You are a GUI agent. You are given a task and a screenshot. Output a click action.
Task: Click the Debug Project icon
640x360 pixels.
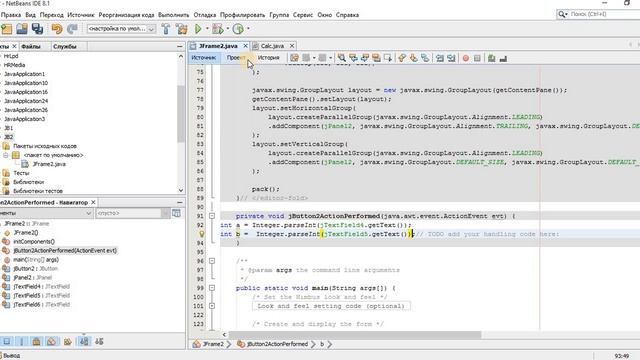tap(218, 29)
